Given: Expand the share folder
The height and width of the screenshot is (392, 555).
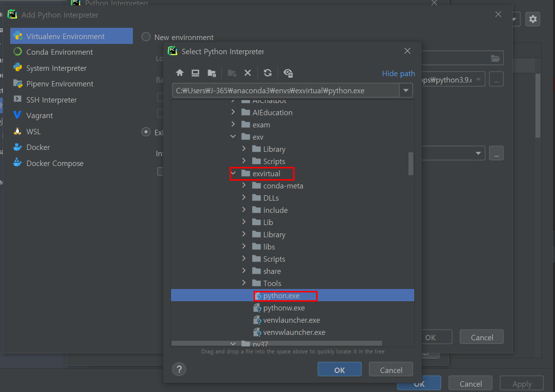Looking at the screenshot, I should 244,270.
